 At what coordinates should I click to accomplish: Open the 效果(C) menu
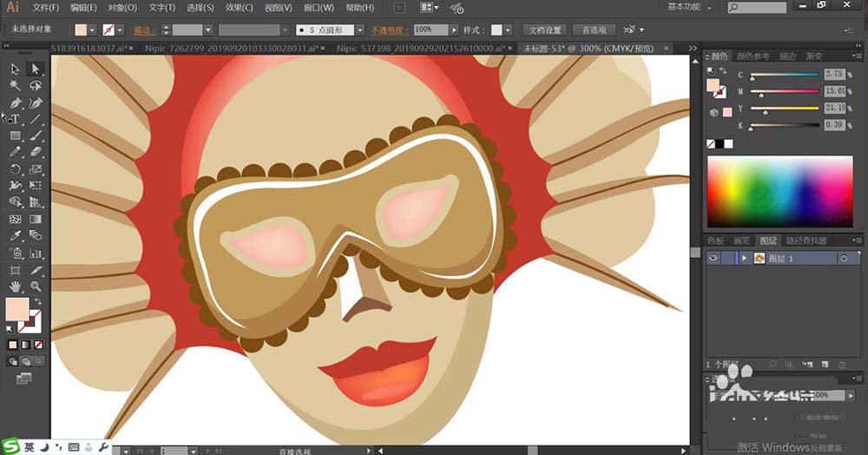240,8
